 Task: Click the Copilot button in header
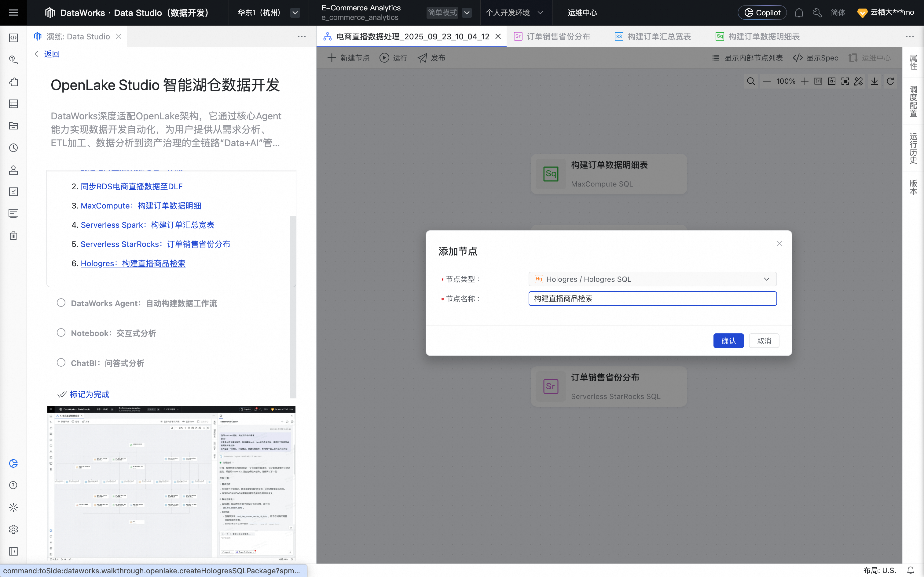pos(762,13)
